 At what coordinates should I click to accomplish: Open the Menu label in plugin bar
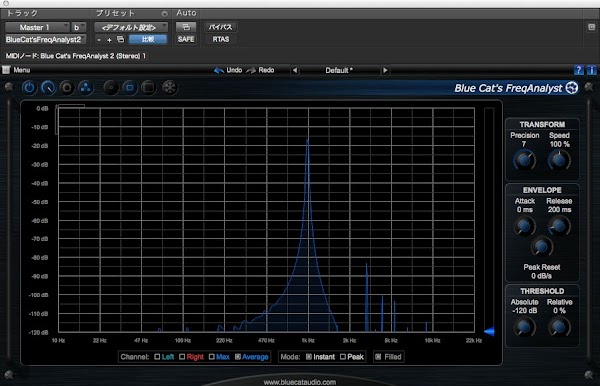(x=22, y=70)
